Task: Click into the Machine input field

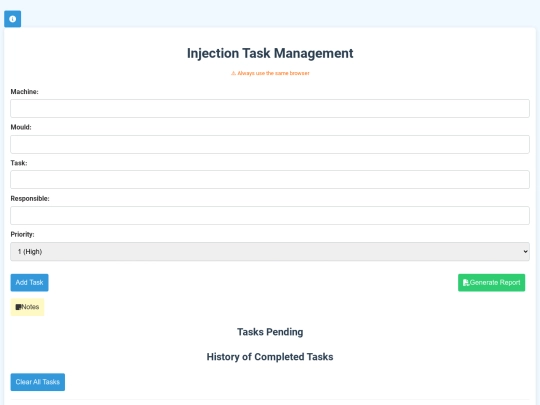Action: 270,108
